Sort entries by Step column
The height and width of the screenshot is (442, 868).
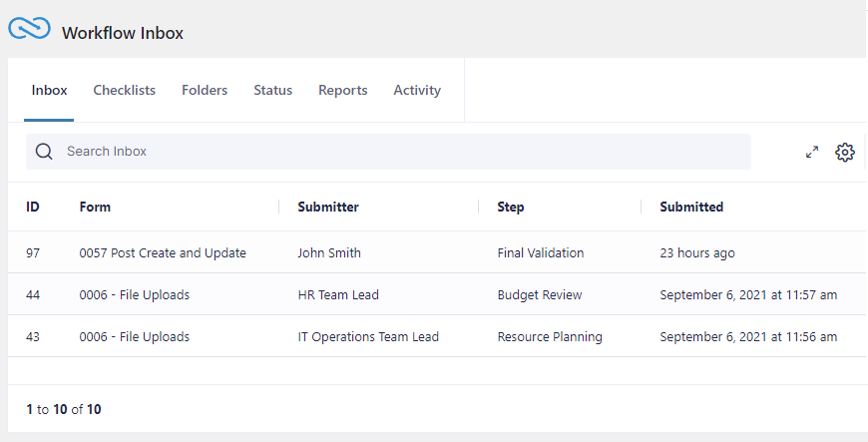click(x=511, y=207)
